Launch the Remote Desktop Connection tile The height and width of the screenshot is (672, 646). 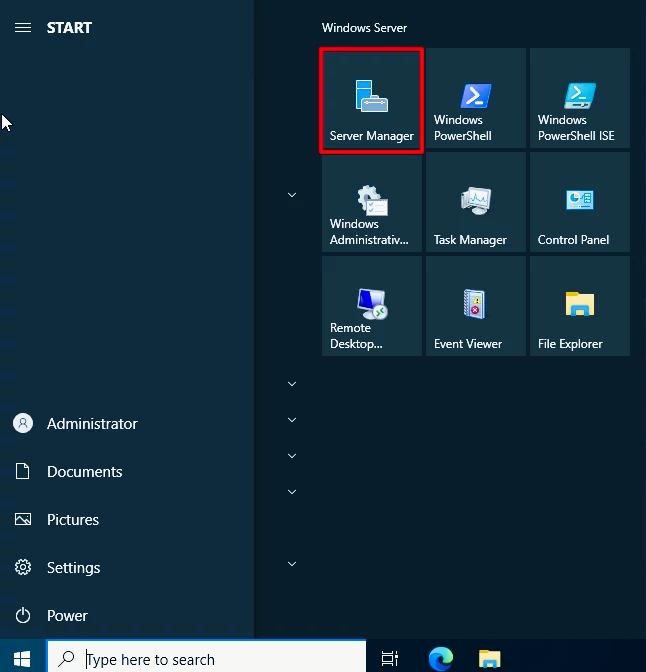pyautogui.click(x=372, y=306)
